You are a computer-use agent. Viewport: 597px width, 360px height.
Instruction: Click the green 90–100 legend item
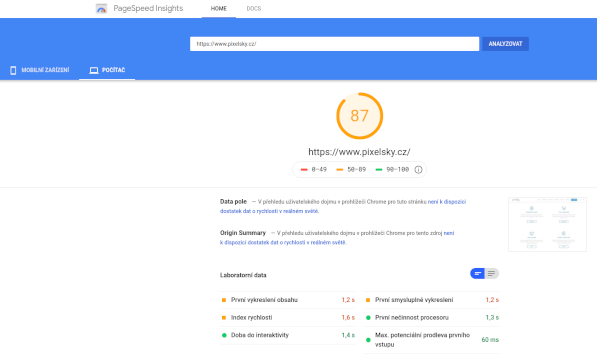pyautogui.click(x=392, y=170)
